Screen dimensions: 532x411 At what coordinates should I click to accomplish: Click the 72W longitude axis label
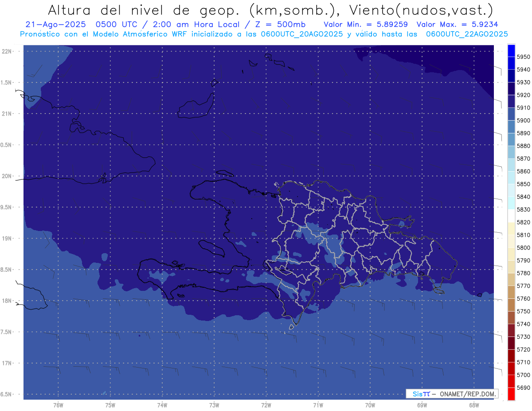point(266,405)
